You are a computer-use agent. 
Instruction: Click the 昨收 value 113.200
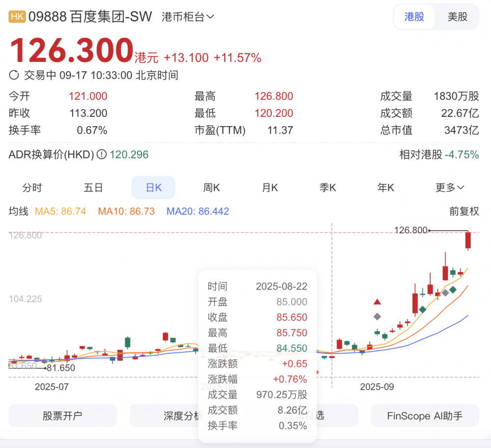click(88, 113)
